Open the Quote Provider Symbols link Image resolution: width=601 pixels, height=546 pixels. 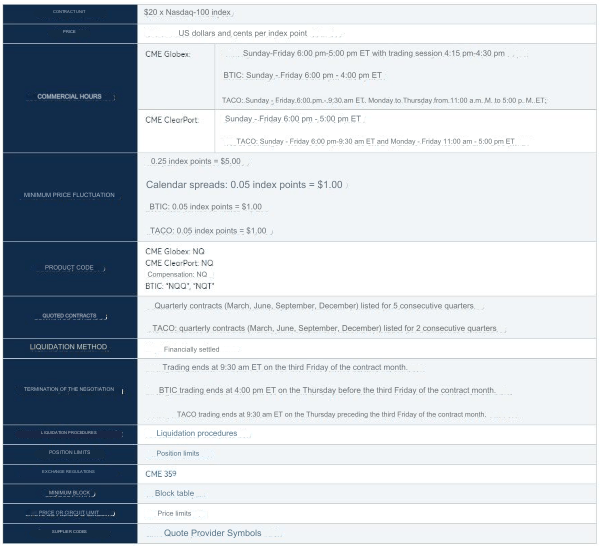coord(212,533)
